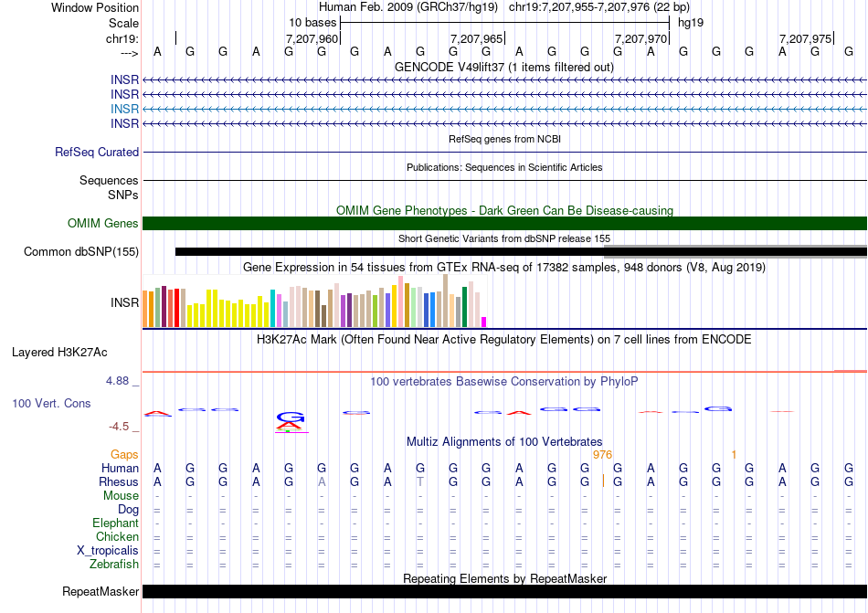
Task: Click the Common dbSNP(155) track label
Action: [81, 252]
